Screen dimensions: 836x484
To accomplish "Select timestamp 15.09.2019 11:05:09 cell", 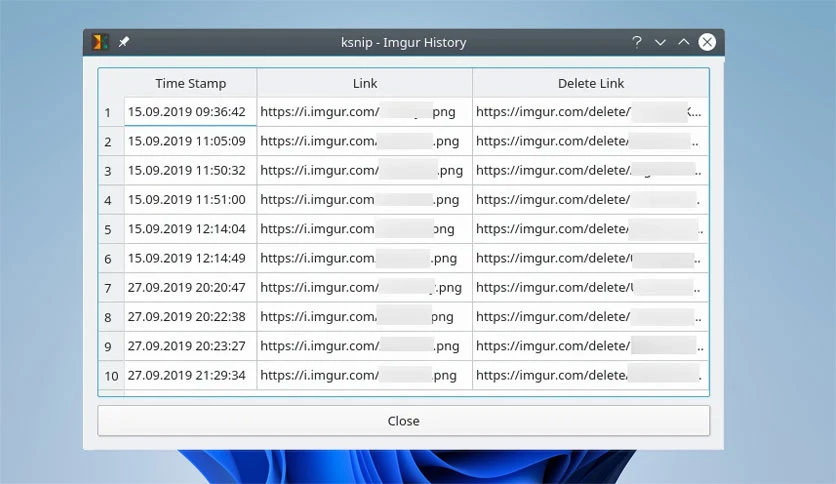I will pos(190,141).
